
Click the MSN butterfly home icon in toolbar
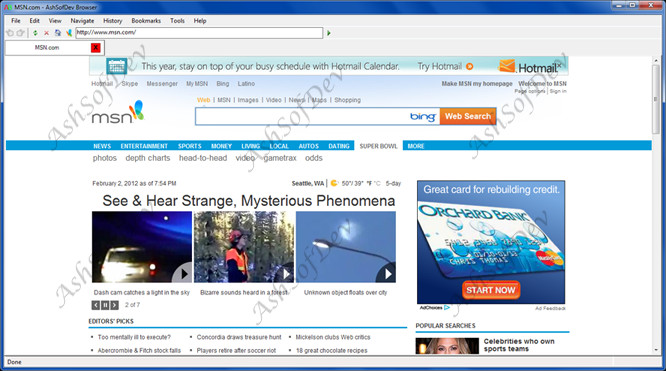pos(68,33)
